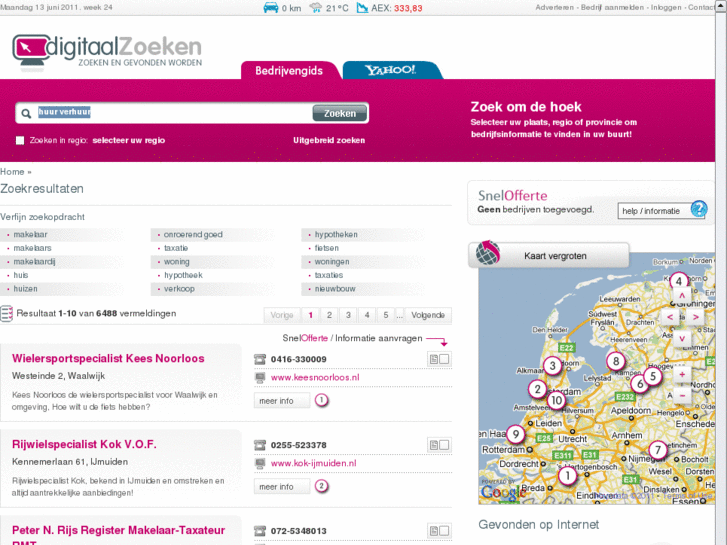Go to results page 5
Screen dimensions: 727x545
(x=386, y=315)
